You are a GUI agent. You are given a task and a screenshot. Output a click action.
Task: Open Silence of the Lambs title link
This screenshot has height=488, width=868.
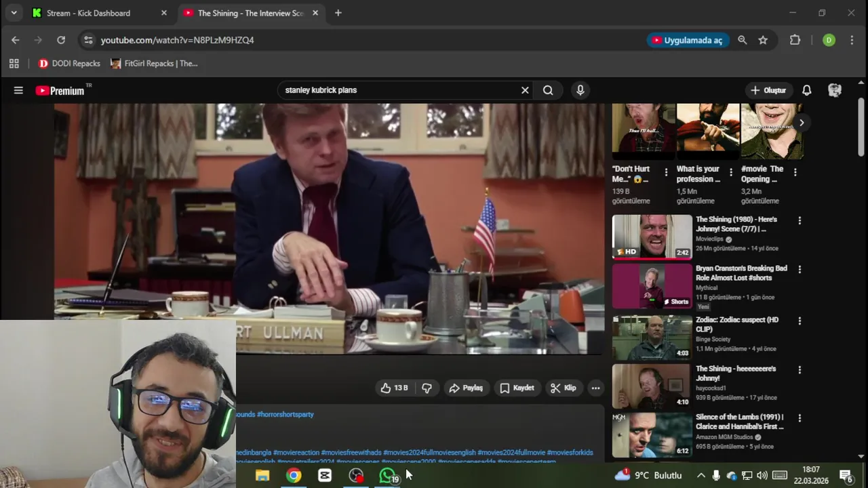[x=740, y=422]
